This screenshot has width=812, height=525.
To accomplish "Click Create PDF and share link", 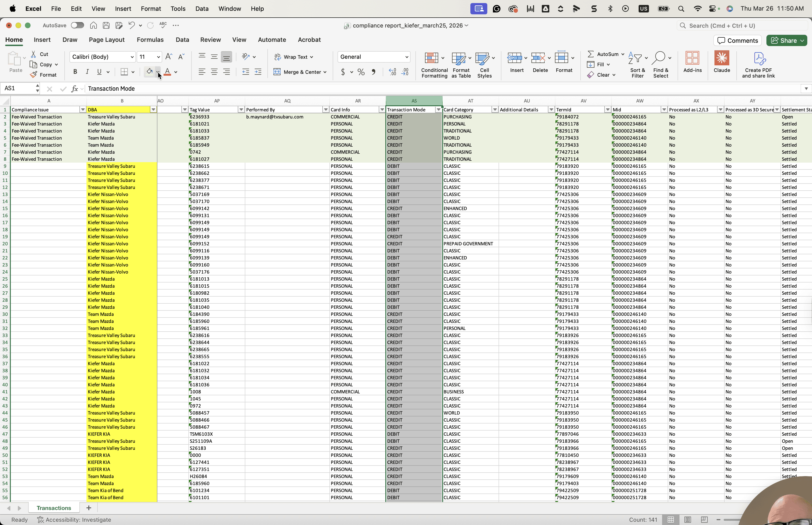I will pyautogui.click(x=758, y=65).
